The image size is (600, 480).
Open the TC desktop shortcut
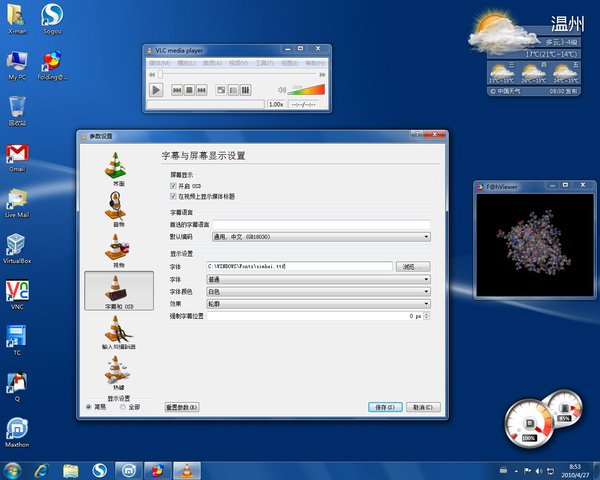point(17,341)
